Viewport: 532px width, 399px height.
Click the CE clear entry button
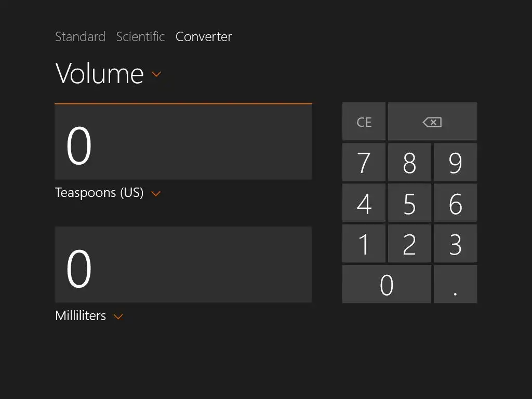364,122
